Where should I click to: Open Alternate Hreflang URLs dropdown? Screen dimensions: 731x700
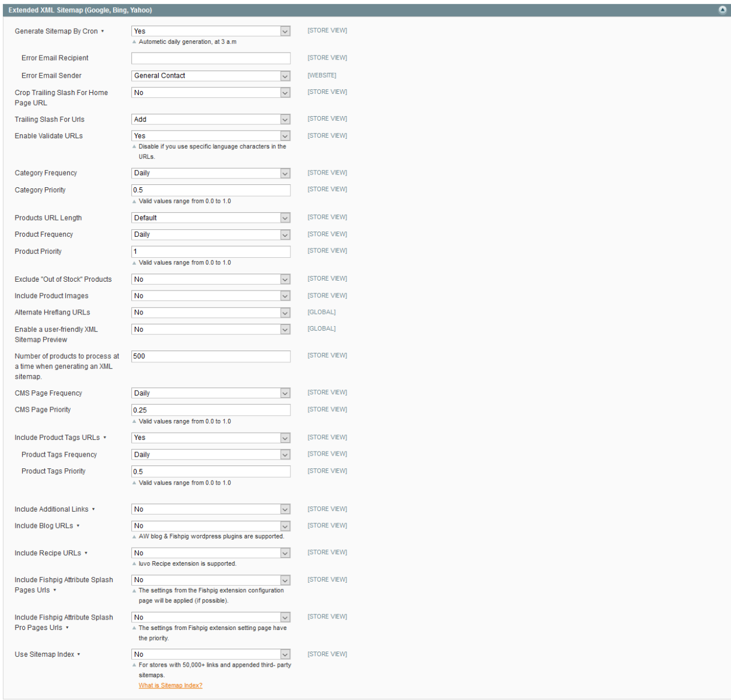211,313
